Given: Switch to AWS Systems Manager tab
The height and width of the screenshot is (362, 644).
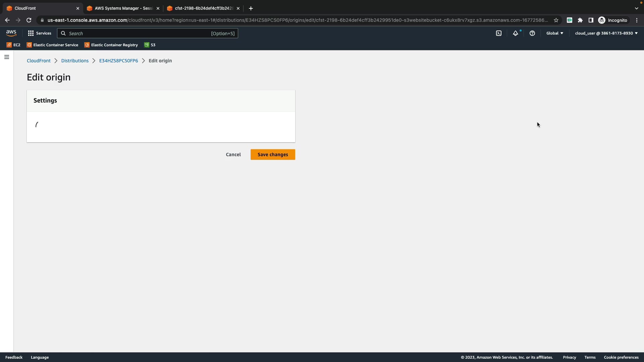Looking at the screenshot, I should pos(123,8).
